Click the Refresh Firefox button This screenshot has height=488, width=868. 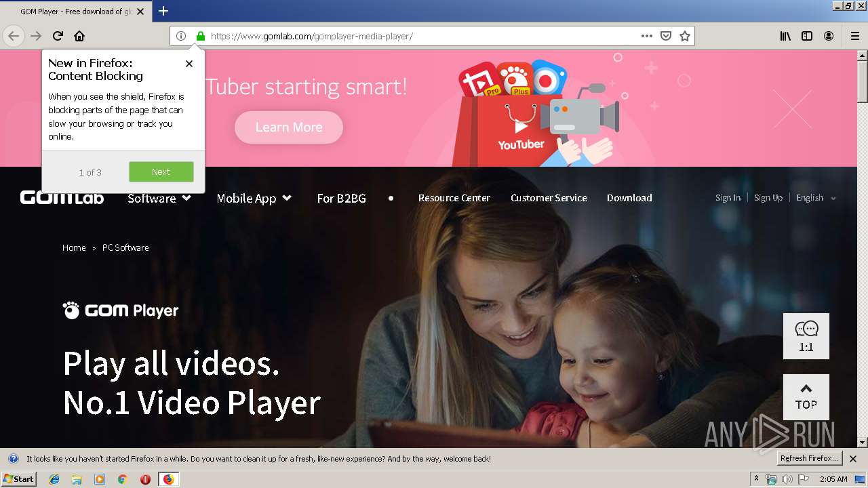(x=810, y=458)
